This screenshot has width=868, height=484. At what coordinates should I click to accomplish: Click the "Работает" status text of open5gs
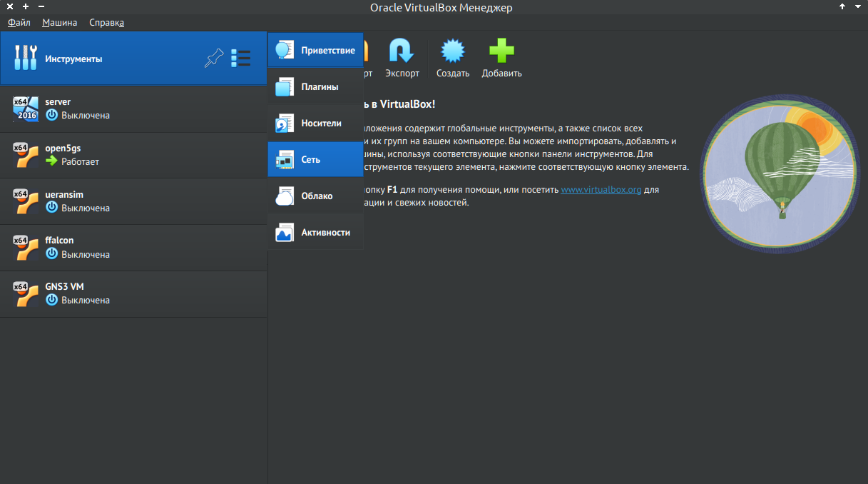tap(80, 162)
